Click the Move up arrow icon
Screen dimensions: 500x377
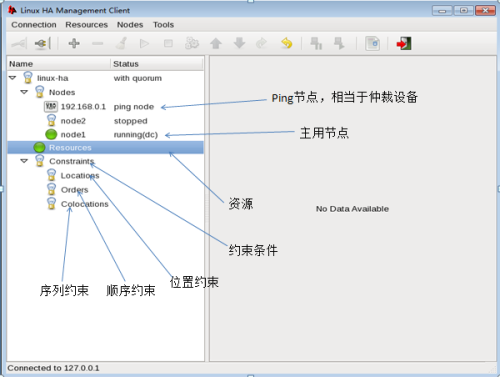click(216, 43)
